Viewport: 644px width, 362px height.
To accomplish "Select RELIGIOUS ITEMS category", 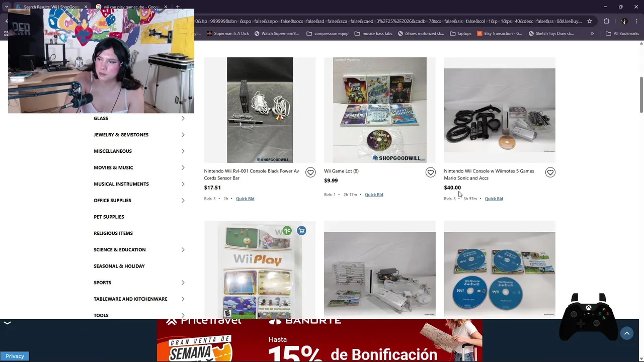I will click(113, 233).
